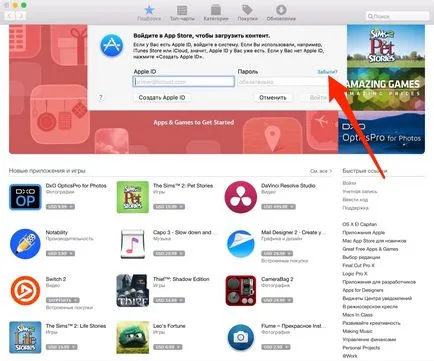Image resolution: width=434 pixels, height=361 pixels.
Task: Open the DxO OpticsPro app icon
Action: [x=25, y=197]
